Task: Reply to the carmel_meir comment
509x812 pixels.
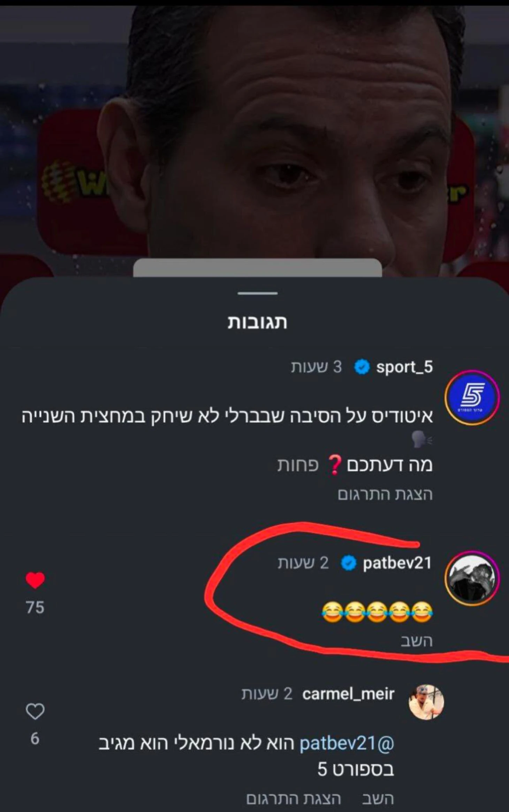Action: pos(378,798)
